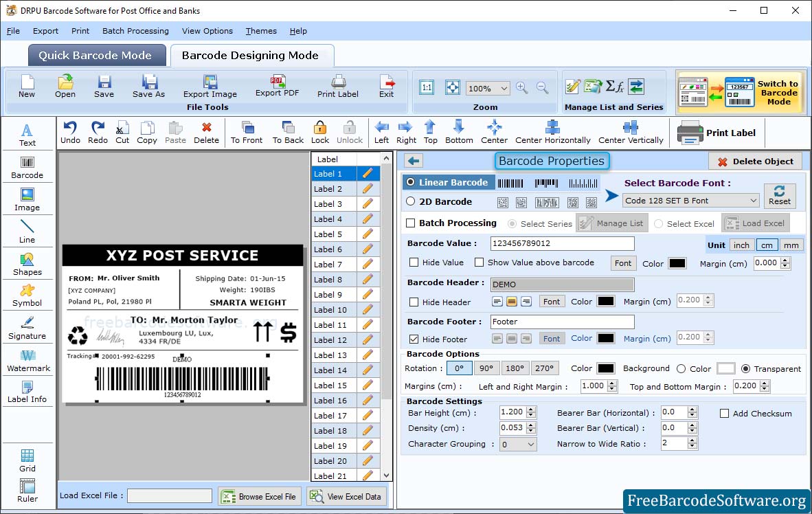The height and width of the screenshot is (514, 812).
Task: Select Transparent background radio
Action: coord(746,368)
